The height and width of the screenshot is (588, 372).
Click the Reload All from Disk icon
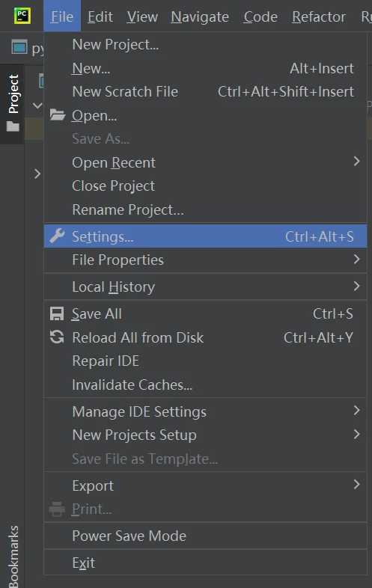coord(57,337)
